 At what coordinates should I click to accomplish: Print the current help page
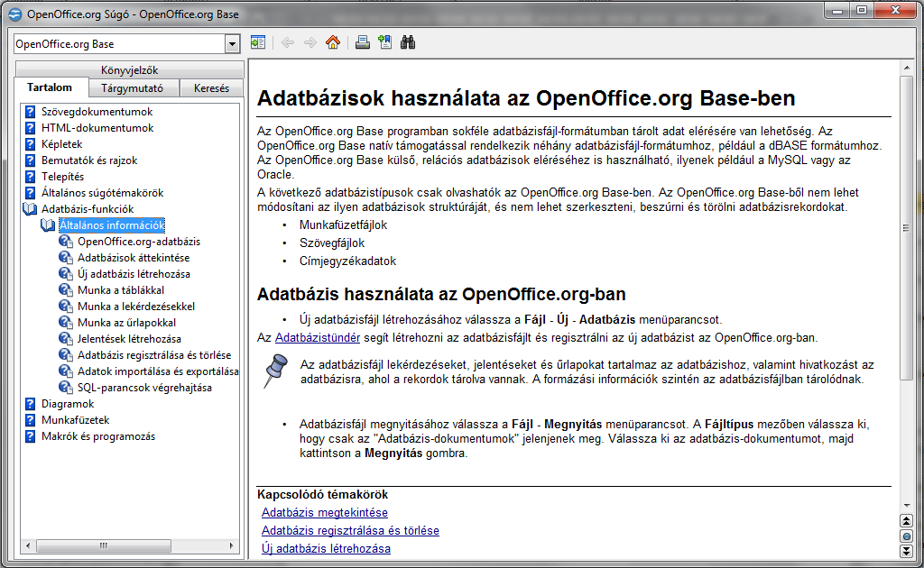click(363, 42)
